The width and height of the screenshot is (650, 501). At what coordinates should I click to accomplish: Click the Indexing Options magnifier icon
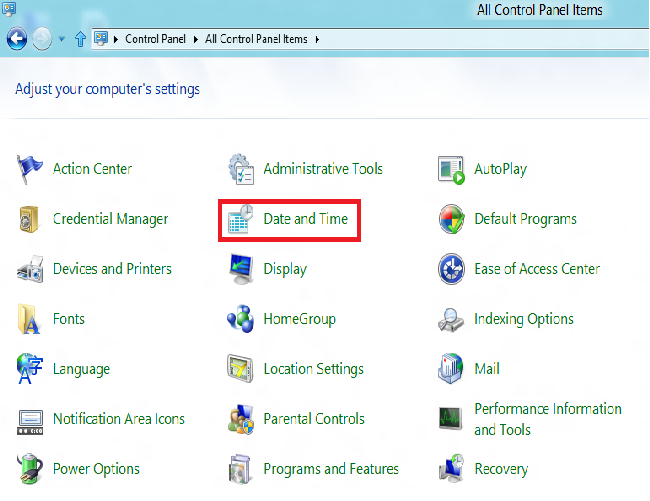pyautogui.click(x=451, y=320)
